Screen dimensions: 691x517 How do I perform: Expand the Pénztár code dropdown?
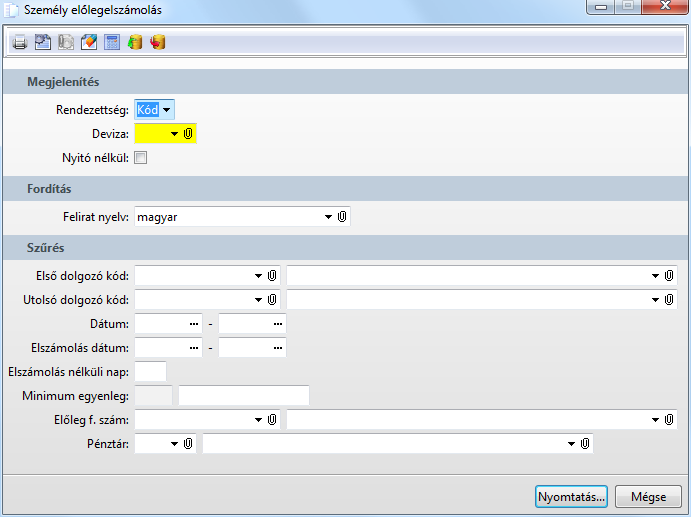[175, 443]
